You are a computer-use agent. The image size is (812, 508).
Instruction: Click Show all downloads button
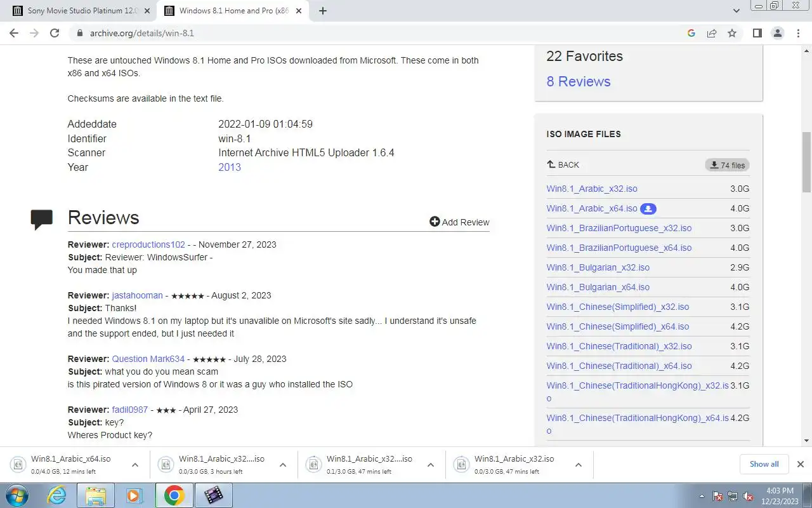(764, 464)
